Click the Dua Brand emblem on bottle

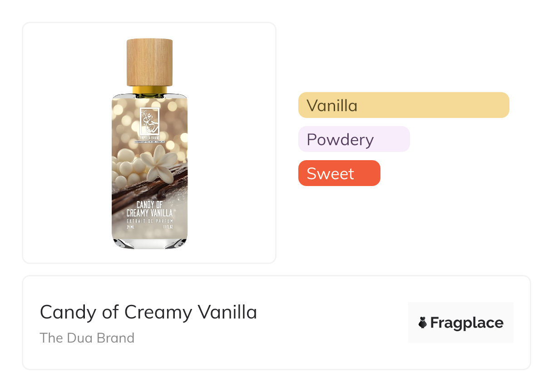click(149, 120)
